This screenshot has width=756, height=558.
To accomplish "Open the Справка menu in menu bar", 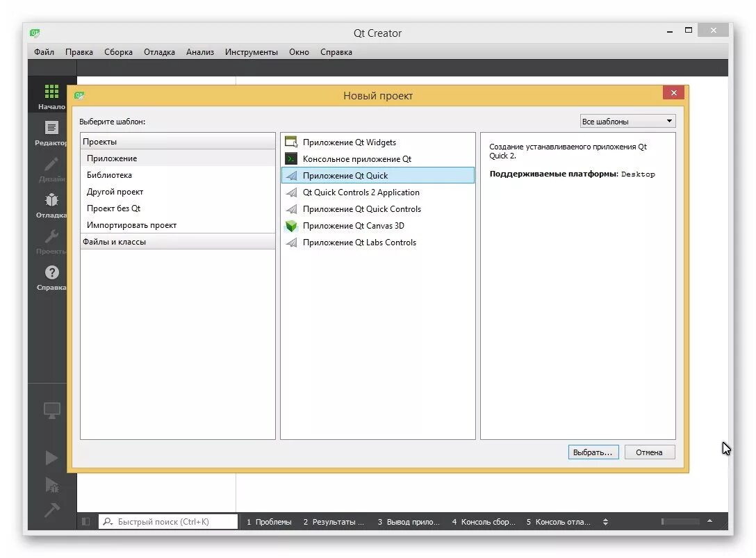I will [x=336, y=52].
